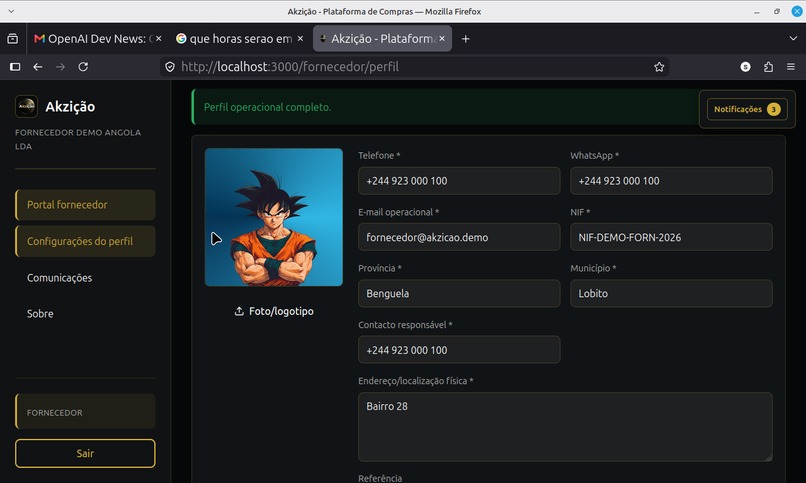
Task: Go back to previous page
Action: [x=38, y=67]
